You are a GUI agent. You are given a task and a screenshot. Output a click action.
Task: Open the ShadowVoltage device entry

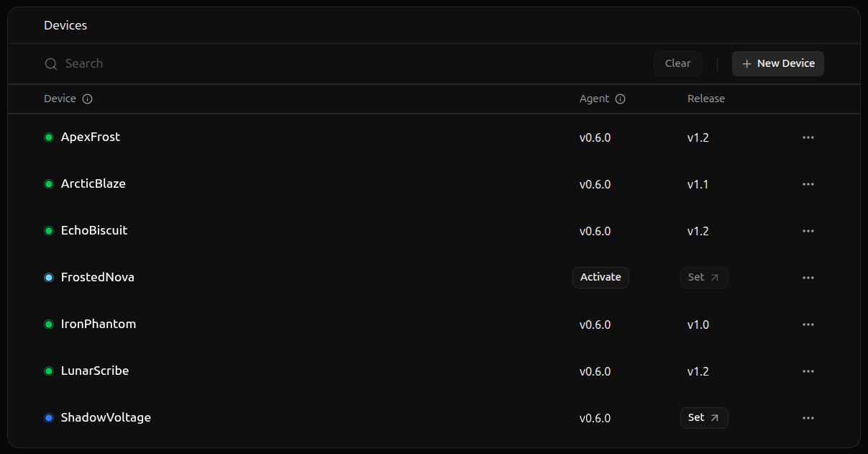[x=106, y=417]
